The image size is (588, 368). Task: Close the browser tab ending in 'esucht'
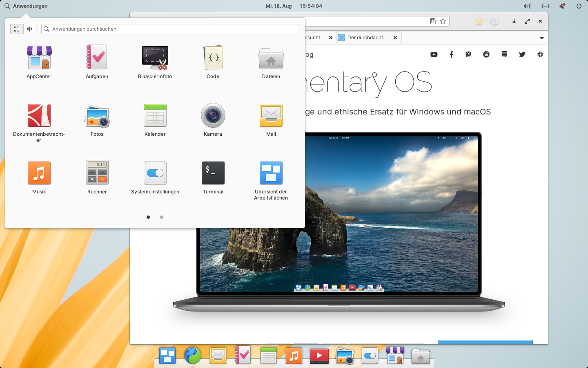[x=331, y=38]
